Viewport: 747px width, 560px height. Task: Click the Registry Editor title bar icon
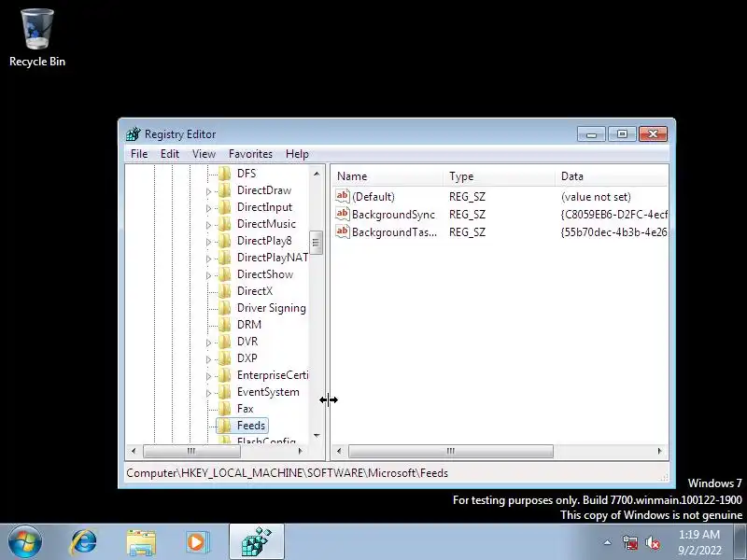pos(134,133)
